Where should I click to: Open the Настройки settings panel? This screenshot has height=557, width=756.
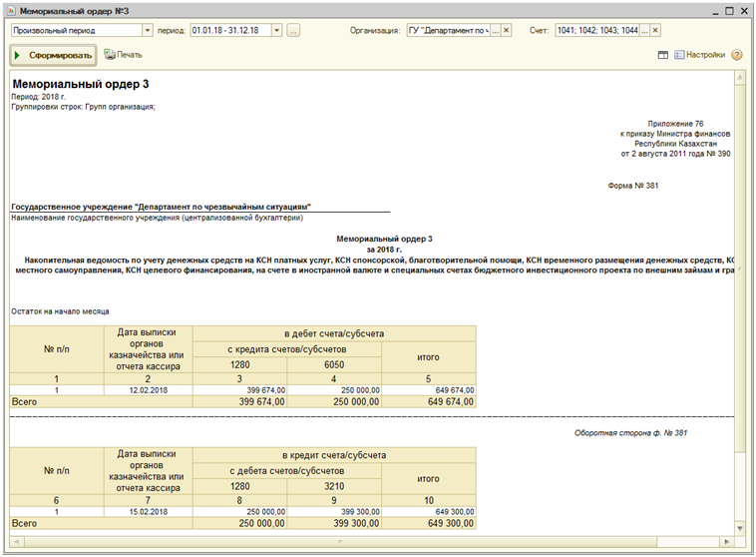click(x=699, y=55)
